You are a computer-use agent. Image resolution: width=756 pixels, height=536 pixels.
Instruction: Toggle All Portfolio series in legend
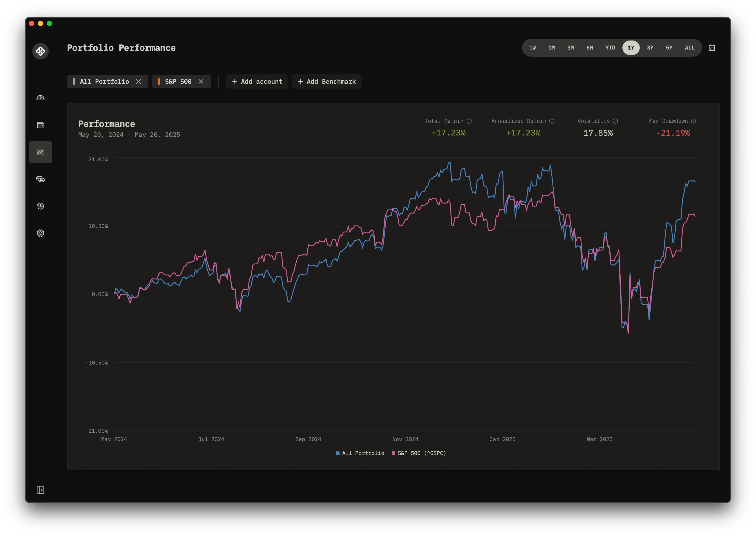(360, 453)
